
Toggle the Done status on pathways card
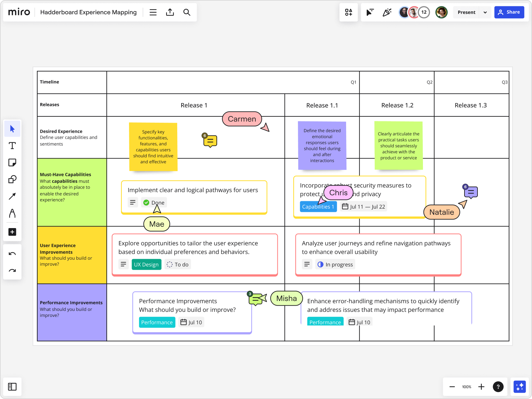(154, 202)
